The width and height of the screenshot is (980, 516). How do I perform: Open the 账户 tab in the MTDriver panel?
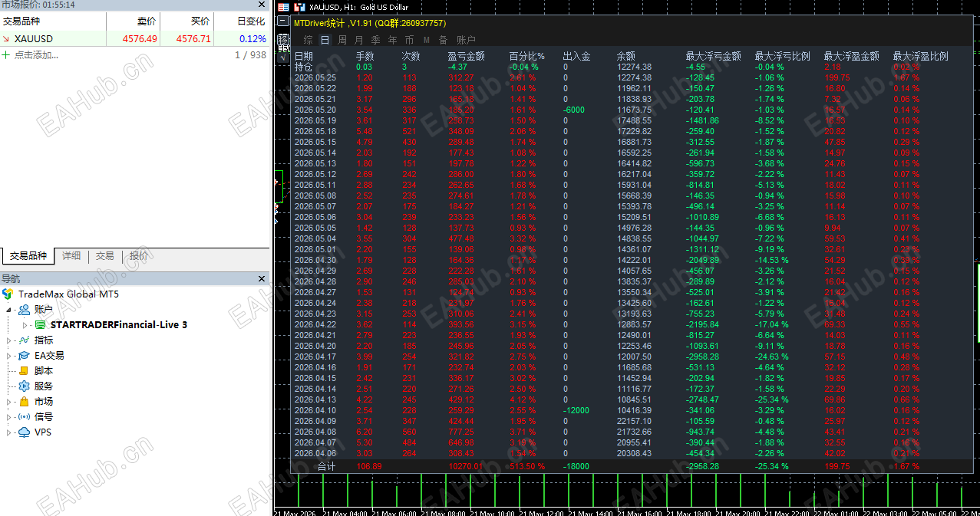[x=466, y=40]
